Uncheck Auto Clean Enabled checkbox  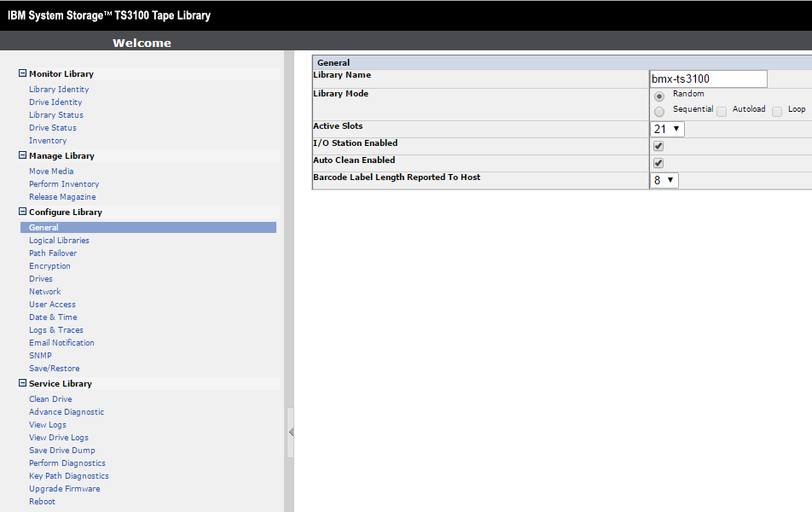click(x=658, y=163)
